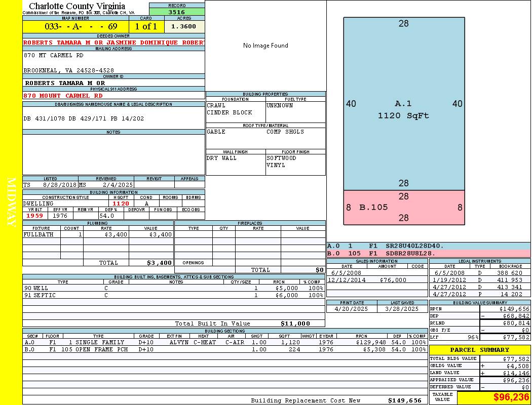Click roof material COMP SHGLS

285,132
